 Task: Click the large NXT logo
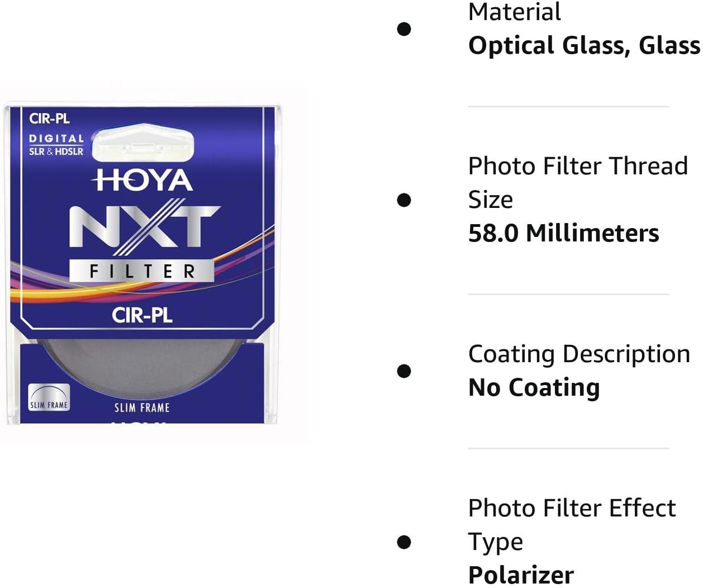tap(144, 227)
